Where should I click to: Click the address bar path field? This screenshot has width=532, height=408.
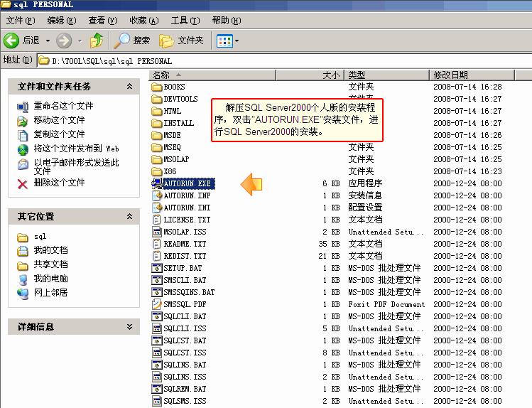click(284, 61)
